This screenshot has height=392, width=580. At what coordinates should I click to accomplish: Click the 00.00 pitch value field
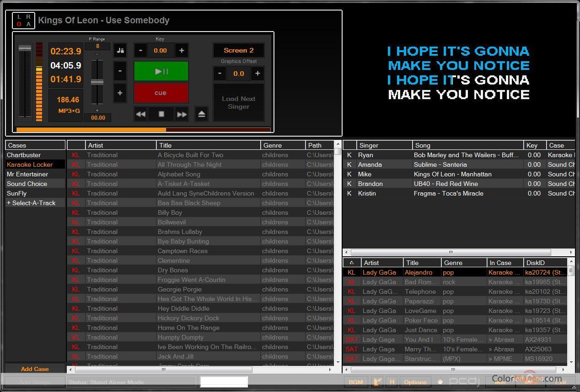(x=98, y=118)
